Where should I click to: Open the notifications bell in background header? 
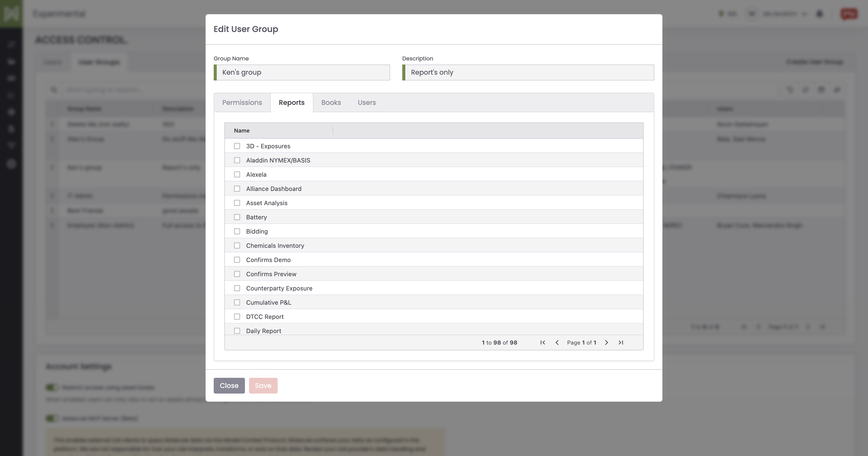click(820, 14)
